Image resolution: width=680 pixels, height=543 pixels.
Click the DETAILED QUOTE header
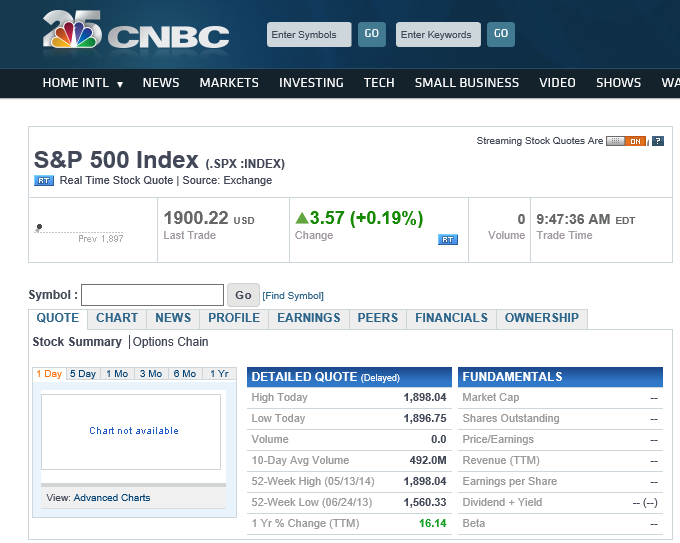(349, 377)
